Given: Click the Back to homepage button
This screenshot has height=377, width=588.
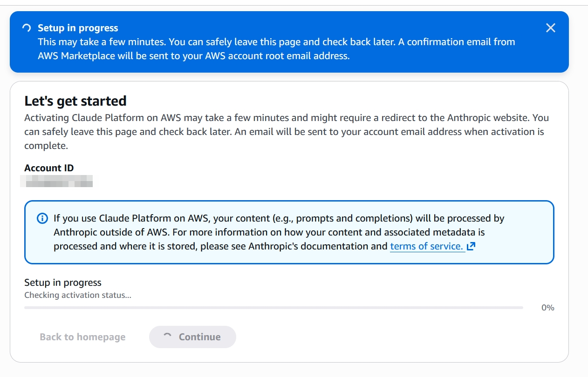Looking at the screenshot, I should click(x=82, y=337).
